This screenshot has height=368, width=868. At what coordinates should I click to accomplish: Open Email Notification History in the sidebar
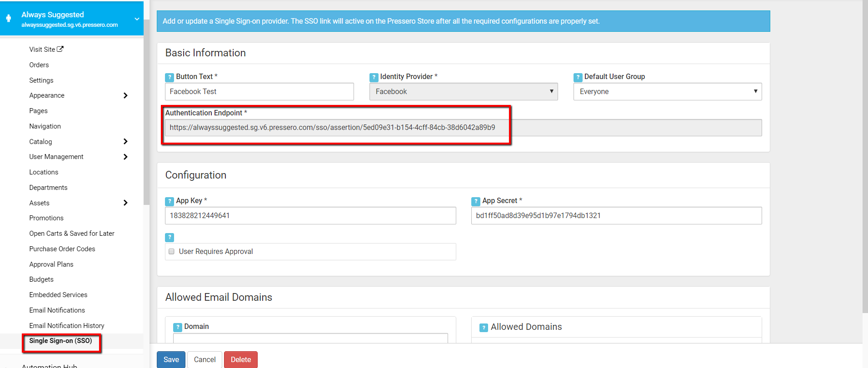(67, 326)
